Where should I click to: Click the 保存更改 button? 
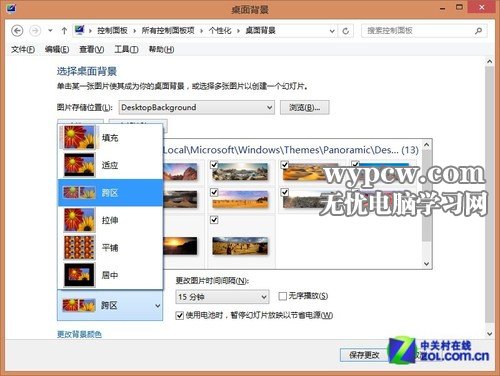pyautogui.click(x=364, y=355)
